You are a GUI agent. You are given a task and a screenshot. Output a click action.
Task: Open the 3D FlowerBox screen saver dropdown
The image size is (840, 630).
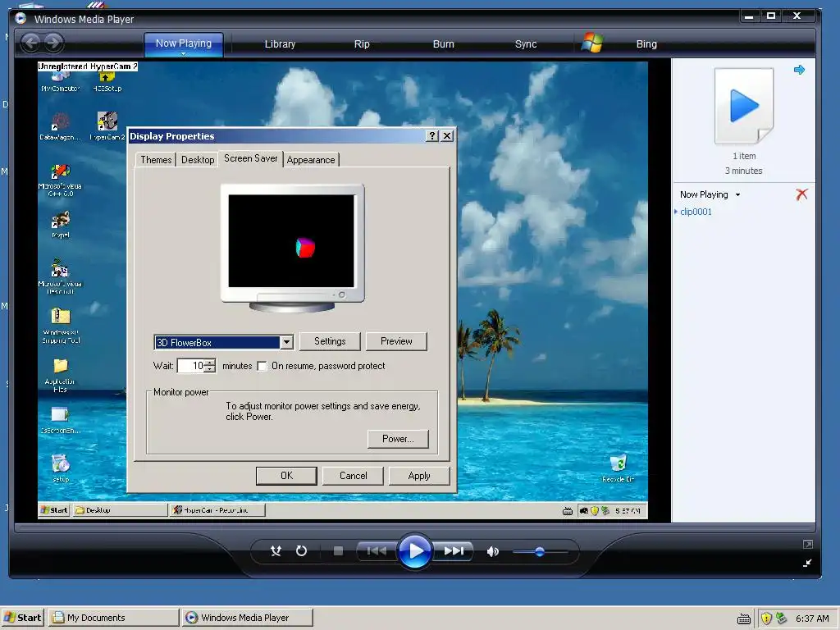point(286,342)
